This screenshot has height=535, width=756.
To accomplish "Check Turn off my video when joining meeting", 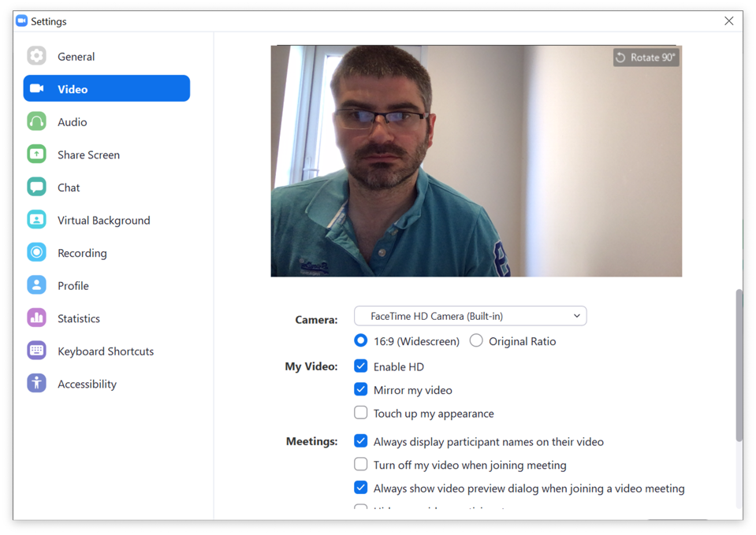I will 361,464.
